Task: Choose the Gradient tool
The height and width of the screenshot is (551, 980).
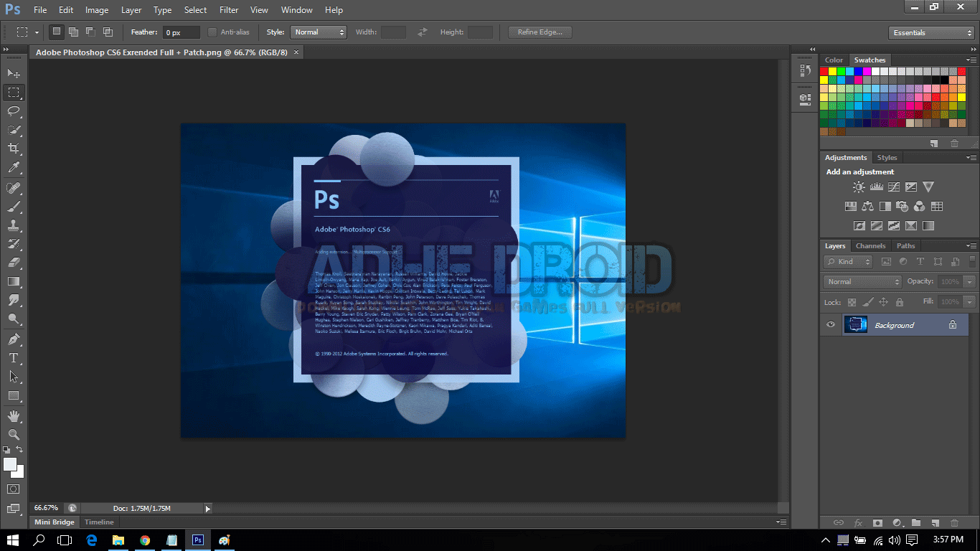Action: pyautogui.click(x=14, y=281)
